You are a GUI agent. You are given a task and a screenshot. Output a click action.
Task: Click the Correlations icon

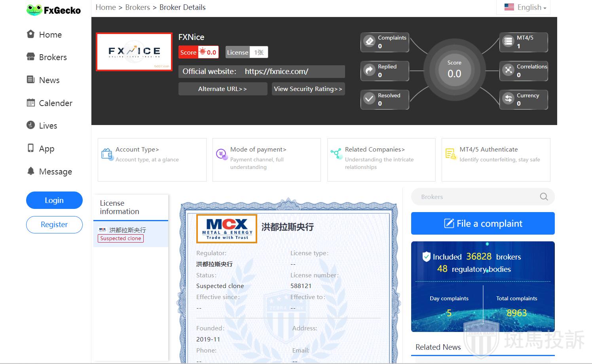click(508, 70)
